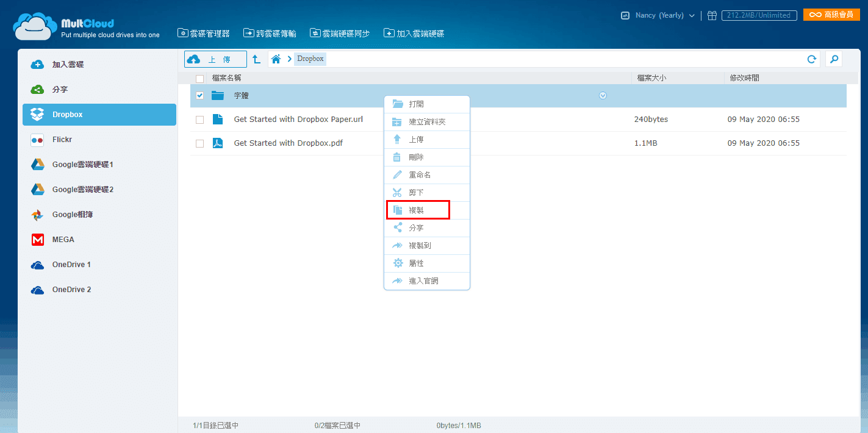868x433 pixels.
Task: Click the home icon in the breadcrumb bar
Action: [276, 59]
